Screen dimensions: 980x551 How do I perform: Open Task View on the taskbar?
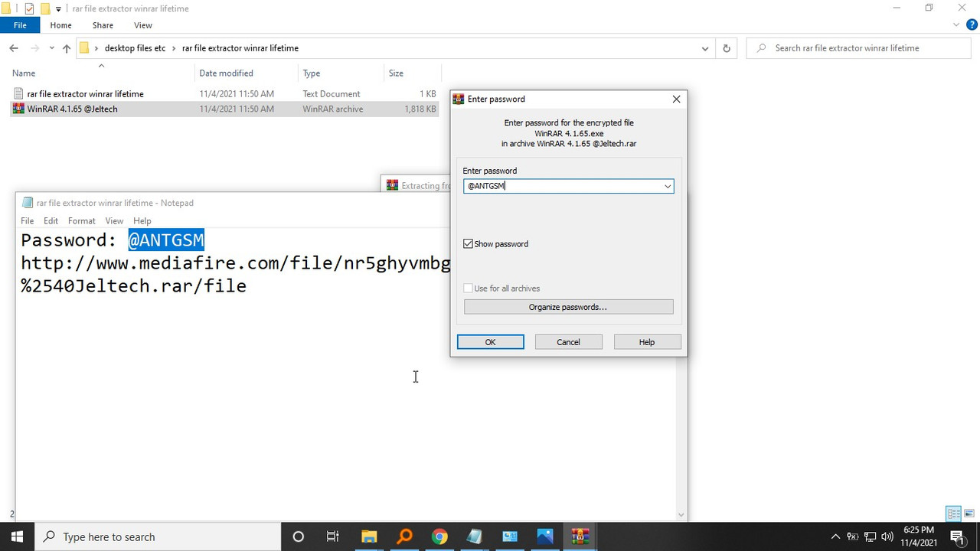coord(332,536)
